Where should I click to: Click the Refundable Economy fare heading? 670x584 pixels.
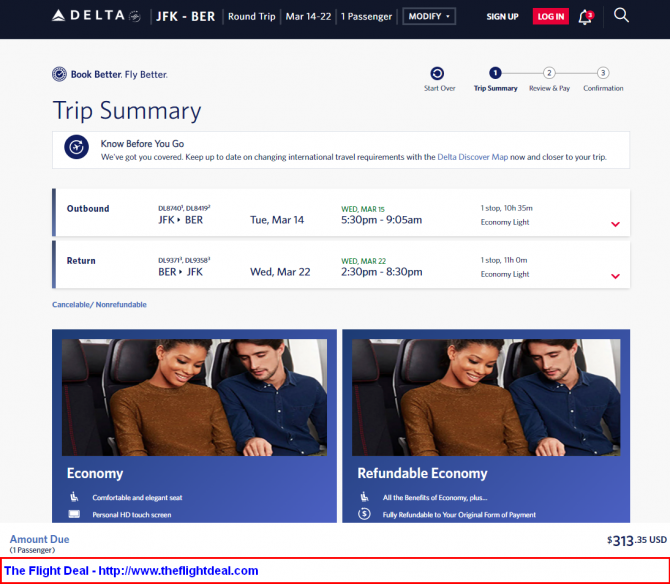(422, 473)
